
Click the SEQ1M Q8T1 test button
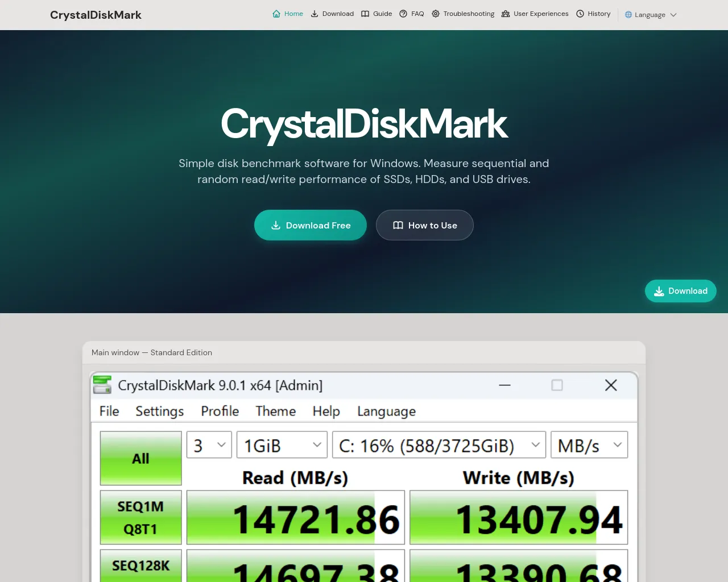click(x=141, y=518)
